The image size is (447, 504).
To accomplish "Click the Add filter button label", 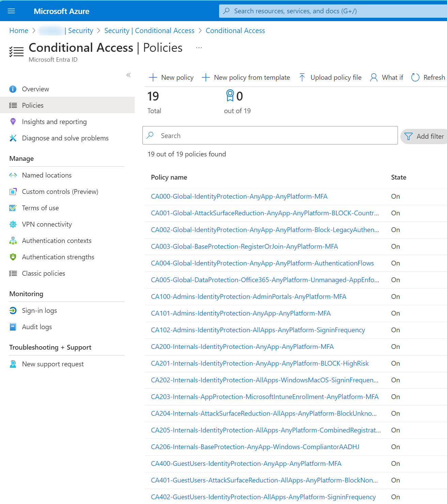I will click(x=430, y=136).
